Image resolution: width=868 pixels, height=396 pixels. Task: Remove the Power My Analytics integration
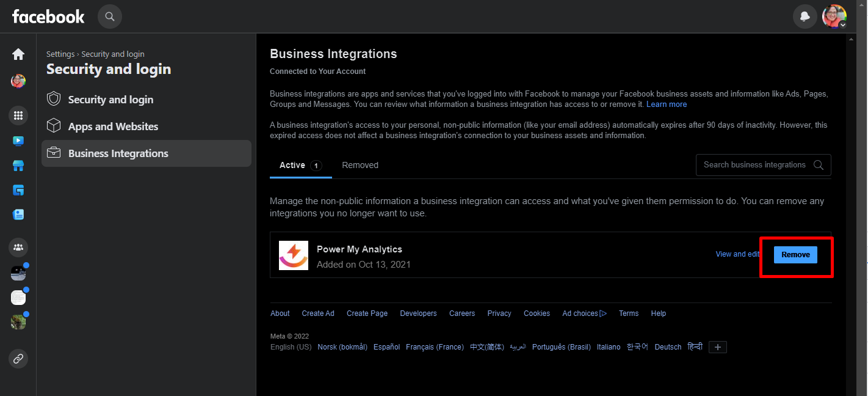[x=795, y=255]
